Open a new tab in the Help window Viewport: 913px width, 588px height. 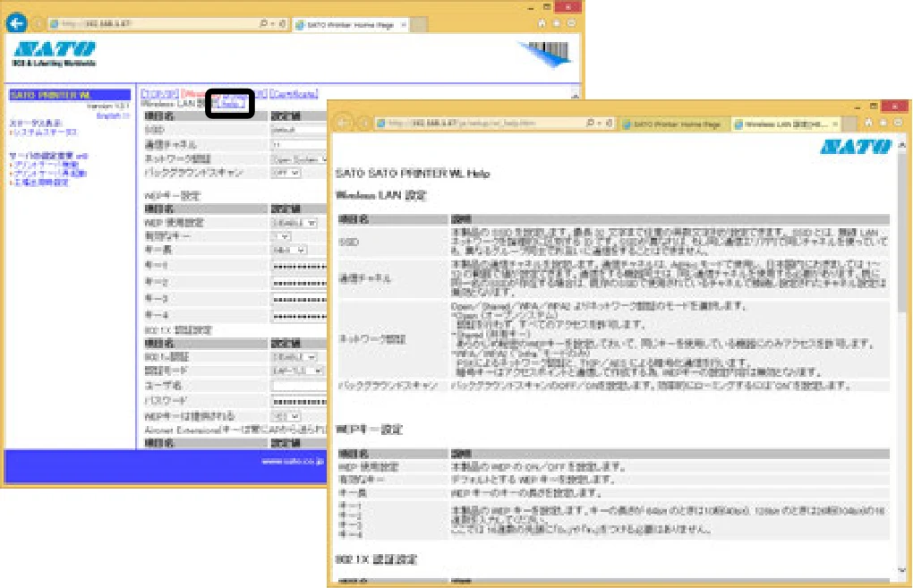pos(849,124)
